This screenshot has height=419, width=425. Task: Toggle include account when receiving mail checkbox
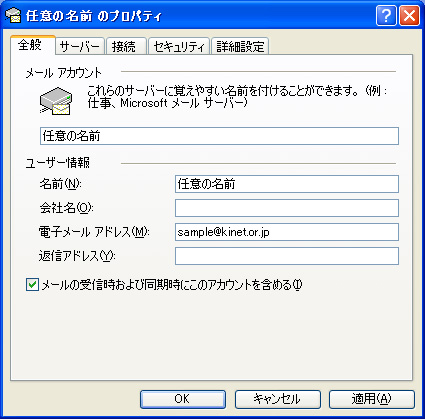[x=32, y=285]
